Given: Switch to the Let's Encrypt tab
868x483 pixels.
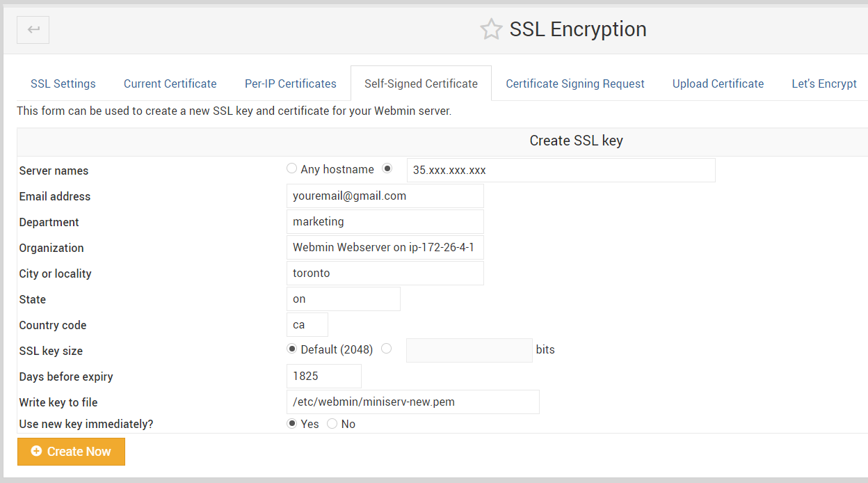Looking at the screenshot, I should 824,84.
